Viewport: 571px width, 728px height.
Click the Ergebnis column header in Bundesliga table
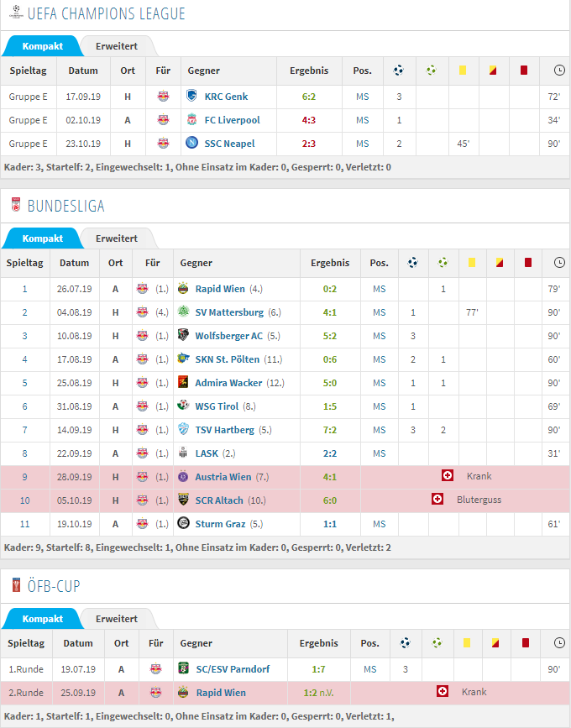pos(330,262)
